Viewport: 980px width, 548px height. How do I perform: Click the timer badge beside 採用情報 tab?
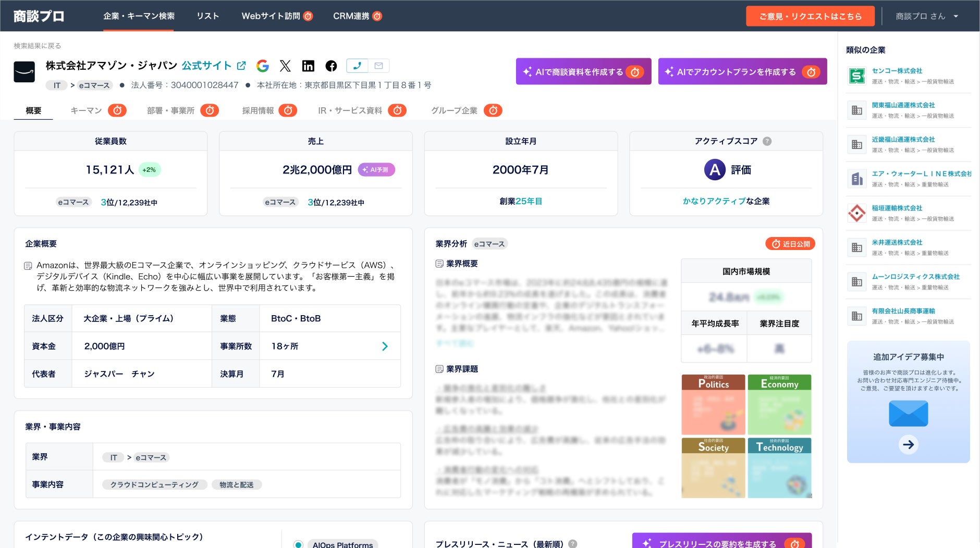[288, 110]
